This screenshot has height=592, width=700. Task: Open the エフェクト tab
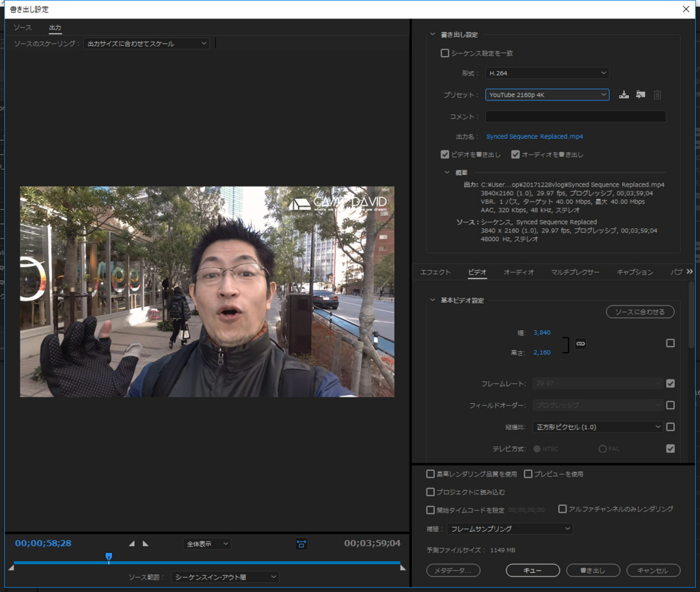click(435, 272)
